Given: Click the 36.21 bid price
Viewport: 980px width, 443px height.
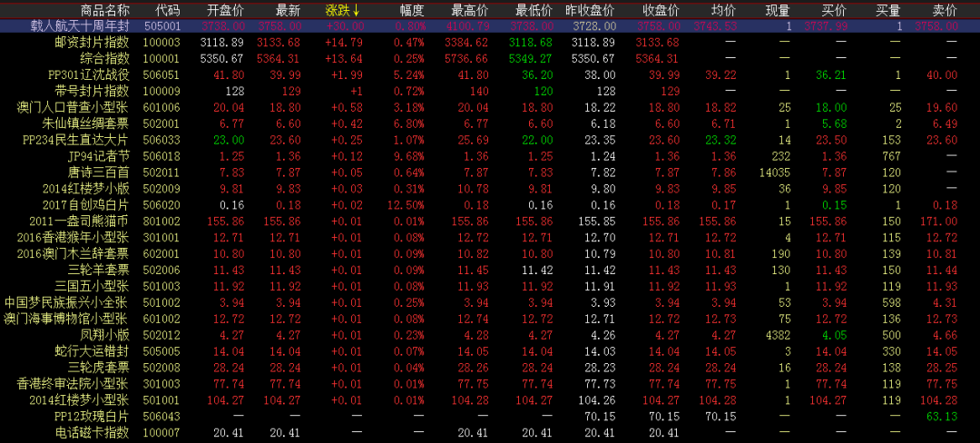Looking at the screenshot, I should coord(832,75).
